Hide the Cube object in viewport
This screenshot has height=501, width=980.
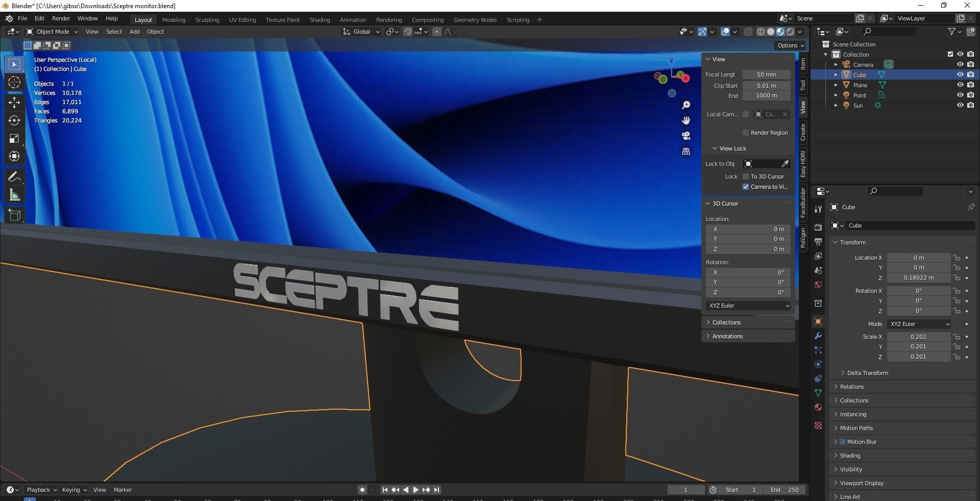960,74
